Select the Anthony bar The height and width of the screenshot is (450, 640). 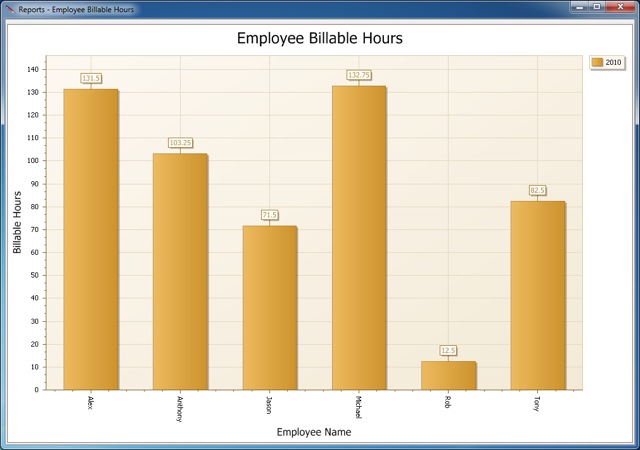[180, 272]
